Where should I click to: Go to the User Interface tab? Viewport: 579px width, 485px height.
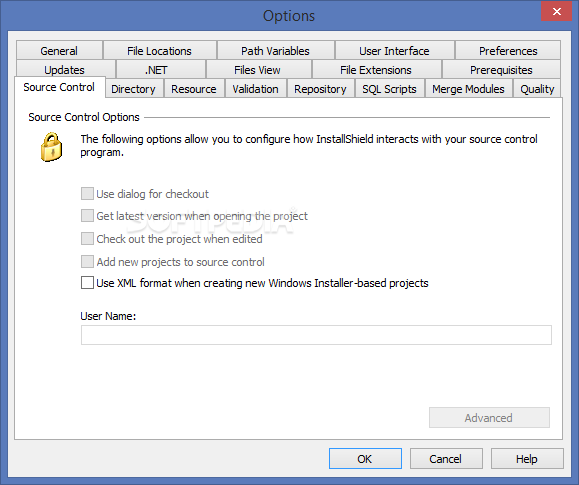coord(394,51)
